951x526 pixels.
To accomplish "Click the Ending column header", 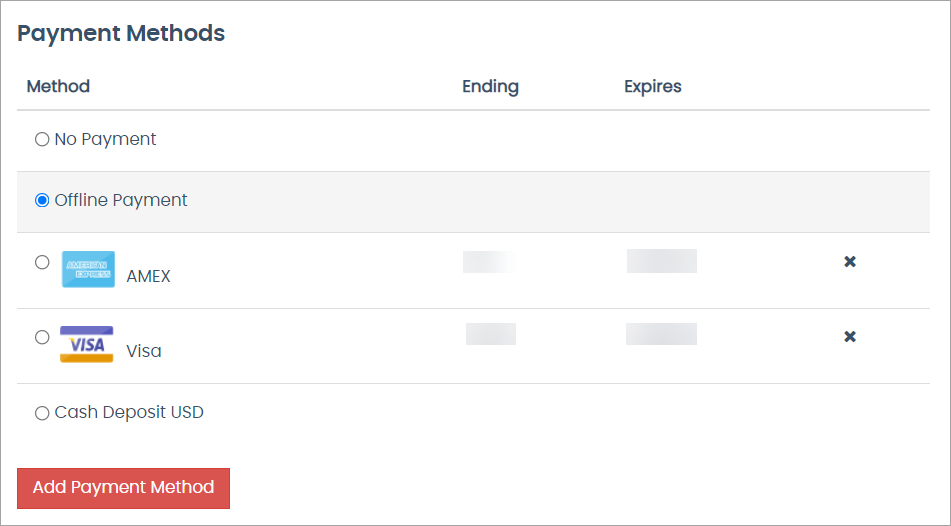I will click(x=490, y=86).
